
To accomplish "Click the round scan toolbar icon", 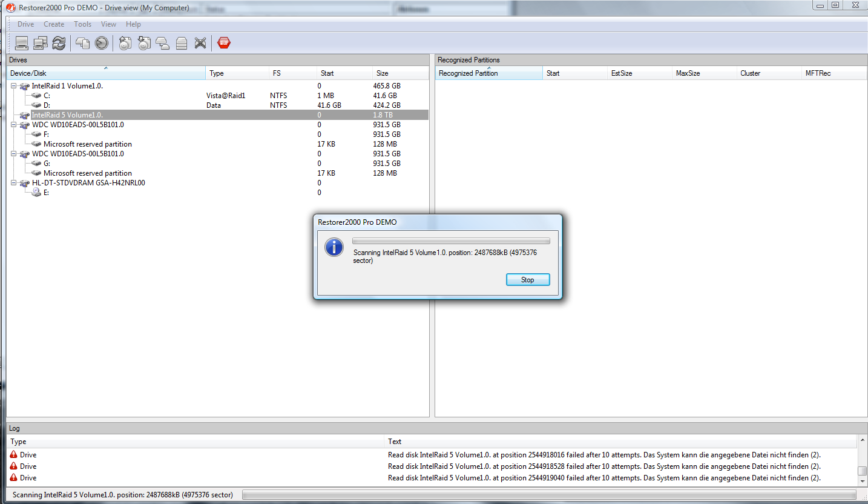I will (x=102, y=43).
